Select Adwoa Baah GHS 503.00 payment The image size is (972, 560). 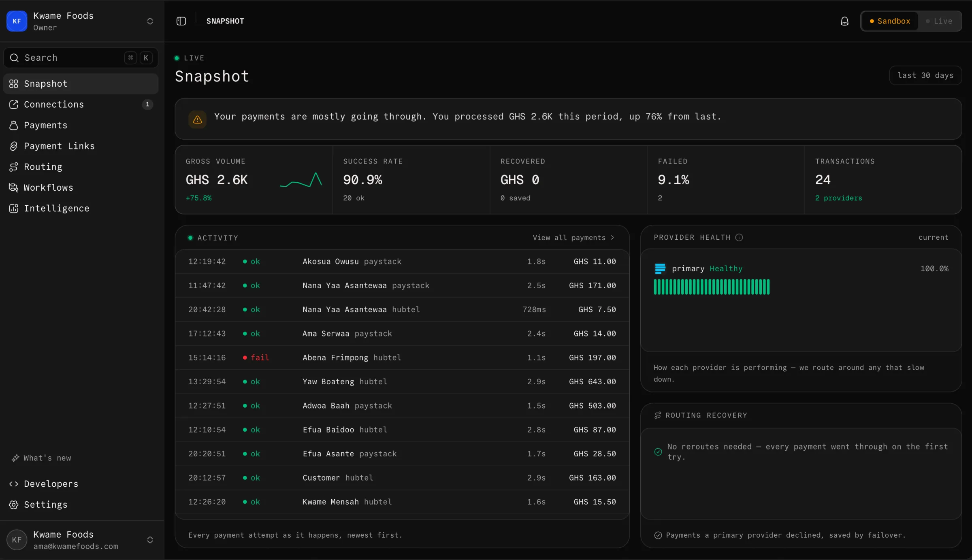(x=402, y=406)
